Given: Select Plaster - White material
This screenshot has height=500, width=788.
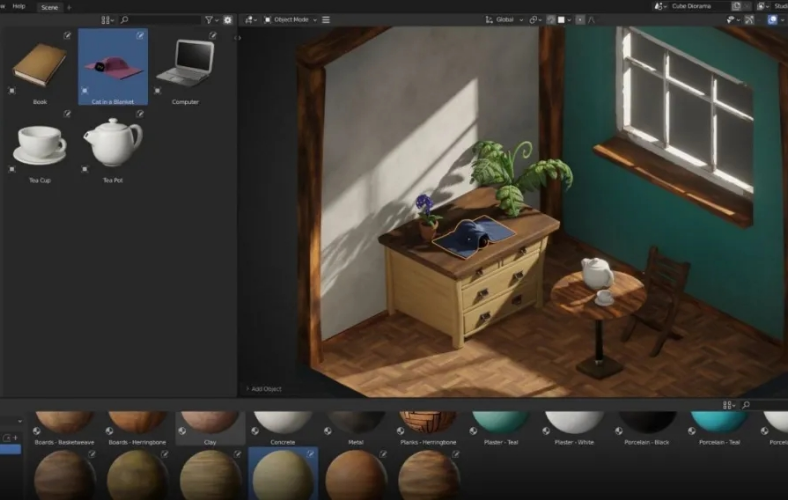Looking at the screenshot, I should click(x=574, y=428).
